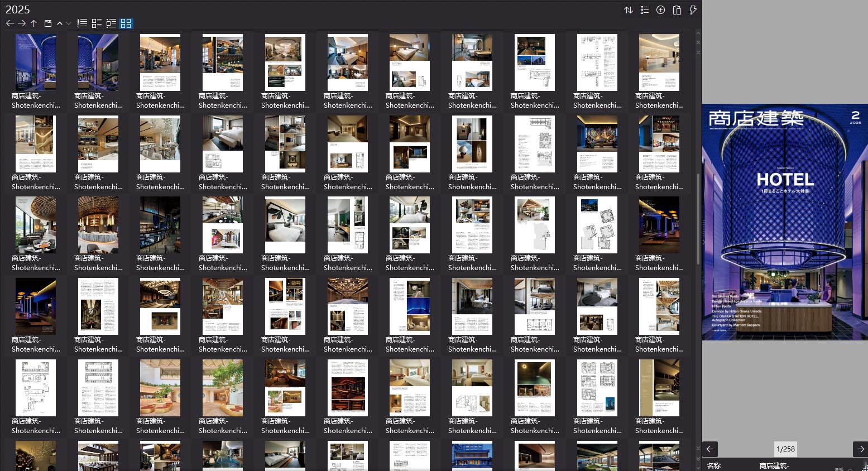Viewport: 868px width, 471px height.
Task: Click the folder tab icon in toolbar
Action: pyautogui.click(x=48, y=23)
